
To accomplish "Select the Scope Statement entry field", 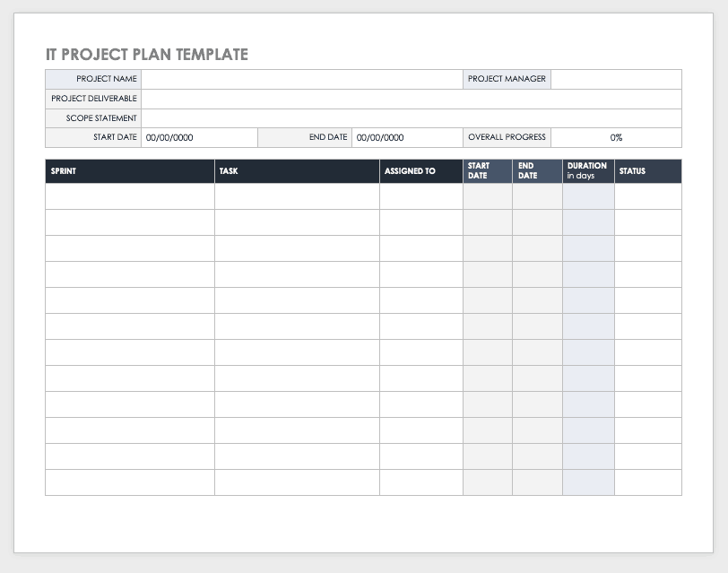I will point(411,118).
